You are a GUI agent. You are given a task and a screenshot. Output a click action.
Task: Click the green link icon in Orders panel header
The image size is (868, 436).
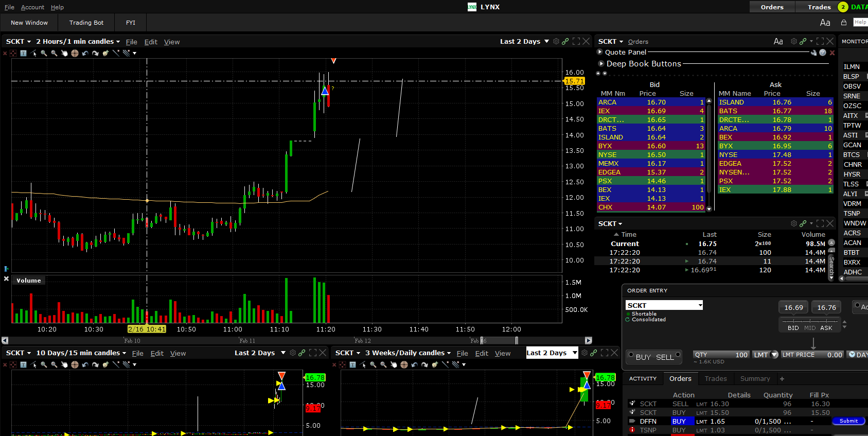pyautogui.click(x=803, y=41)
